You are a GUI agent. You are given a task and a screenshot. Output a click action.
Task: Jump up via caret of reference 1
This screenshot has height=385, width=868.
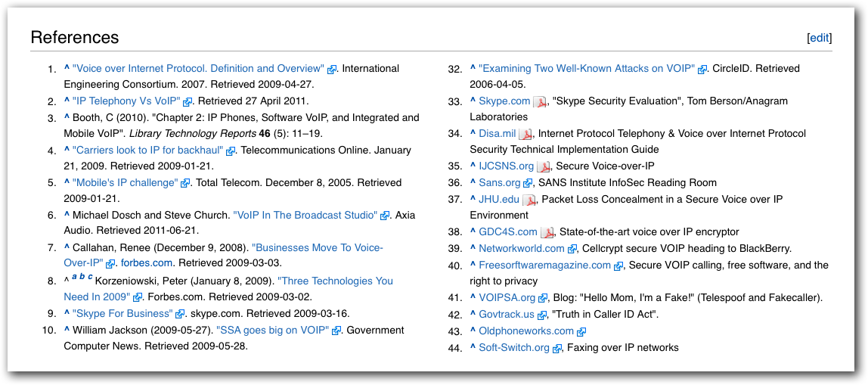click(x=67, y=69)
